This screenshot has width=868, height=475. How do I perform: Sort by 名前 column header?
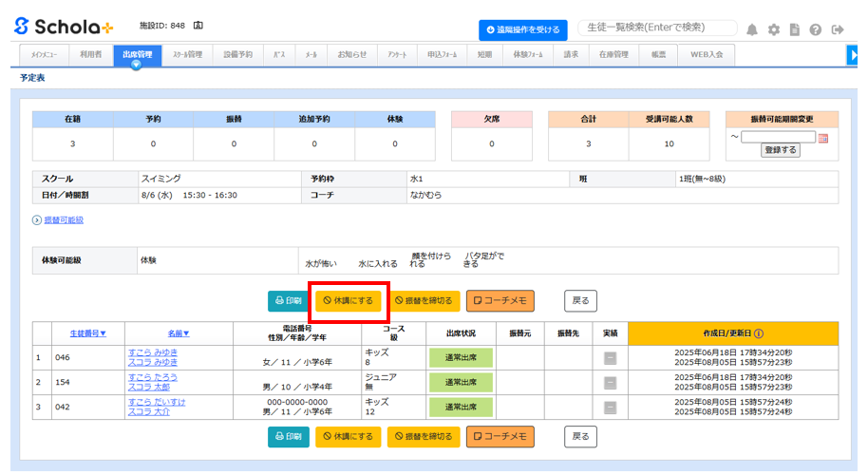179,333
